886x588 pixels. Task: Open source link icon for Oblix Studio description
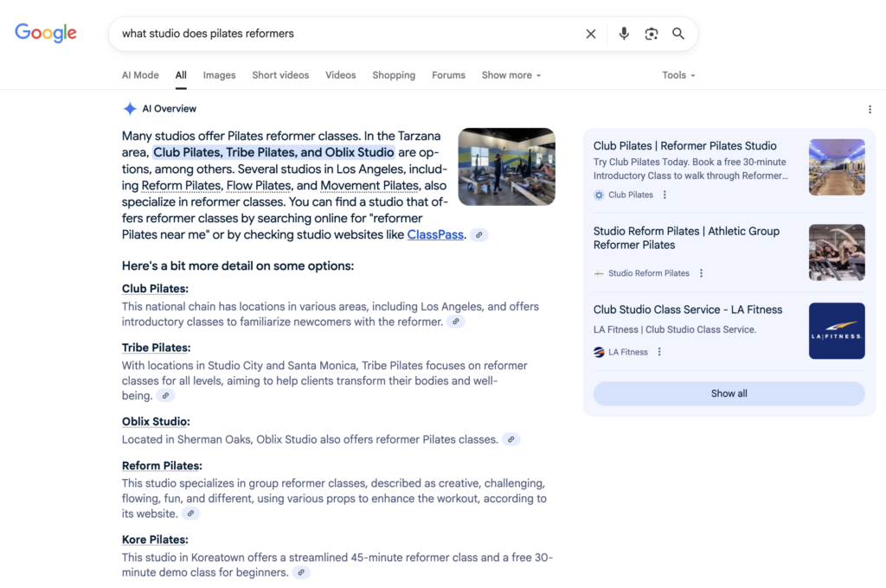click(x=510, y=439)
